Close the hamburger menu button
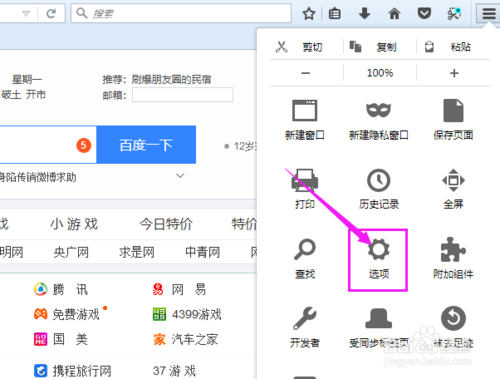This screenshot has width=500, height=379. (x=489, y=14)
